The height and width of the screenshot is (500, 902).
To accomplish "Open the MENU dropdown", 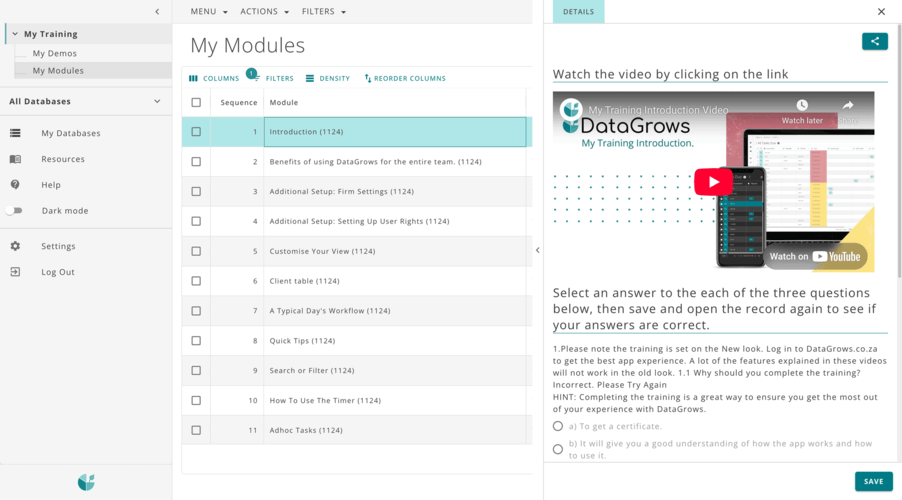I will tap(209, 12).
